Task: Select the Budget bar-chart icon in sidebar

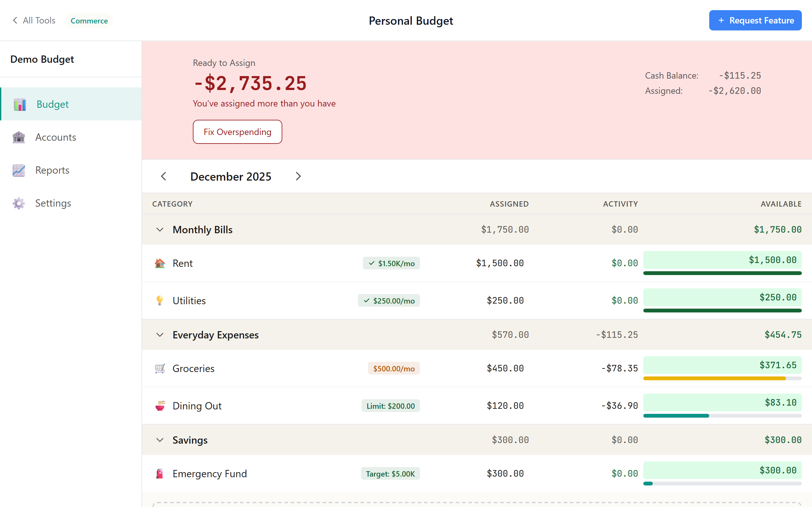Action: pyautogui.click(x=19, y=104)
